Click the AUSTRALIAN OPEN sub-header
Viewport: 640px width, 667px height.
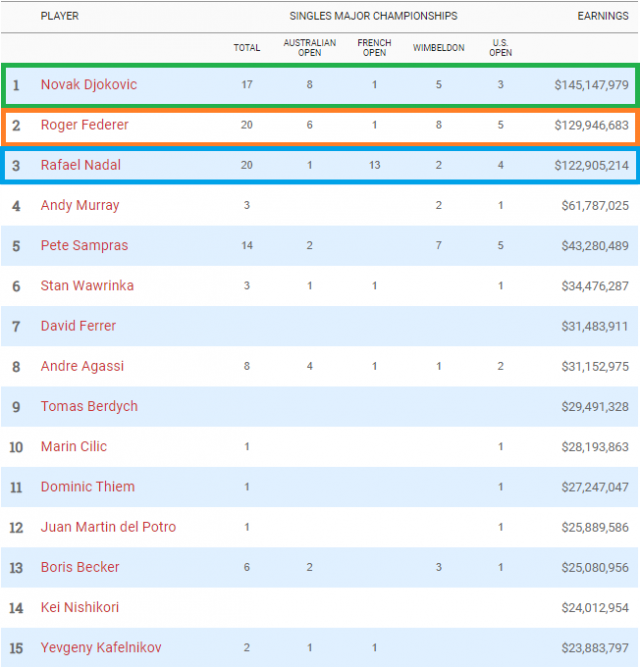pos(310,48)
